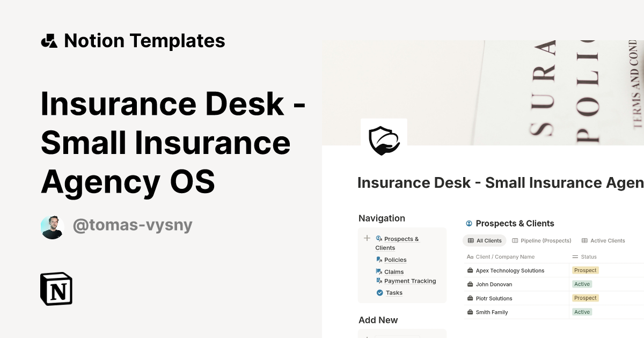Screen dimensions: 644x338
Task: Click the table icon next to All Clients
Action: coord(471,240)
